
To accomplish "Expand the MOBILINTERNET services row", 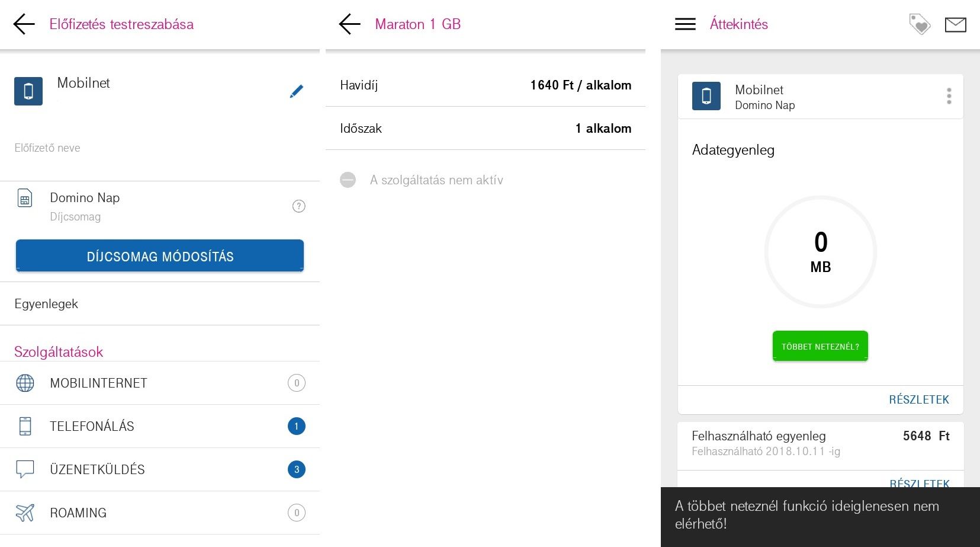I will pyautogui.click(x=160, y=383).
